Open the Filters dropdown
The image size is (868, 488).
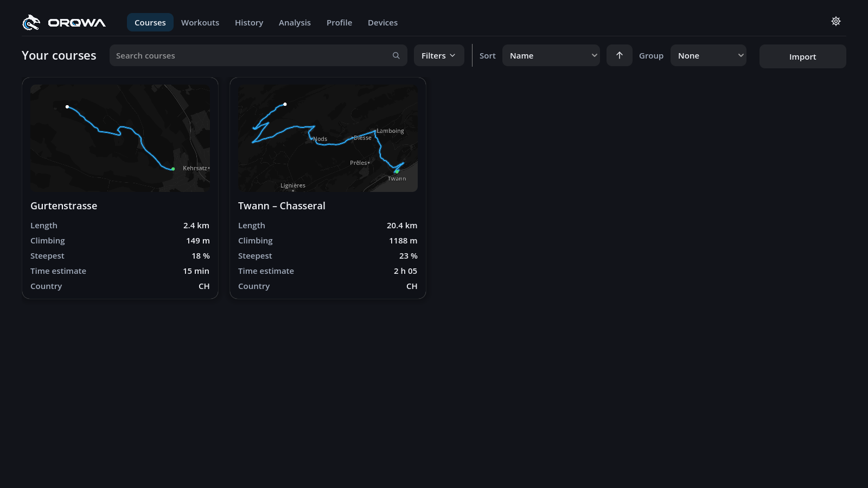coord(439,55)
